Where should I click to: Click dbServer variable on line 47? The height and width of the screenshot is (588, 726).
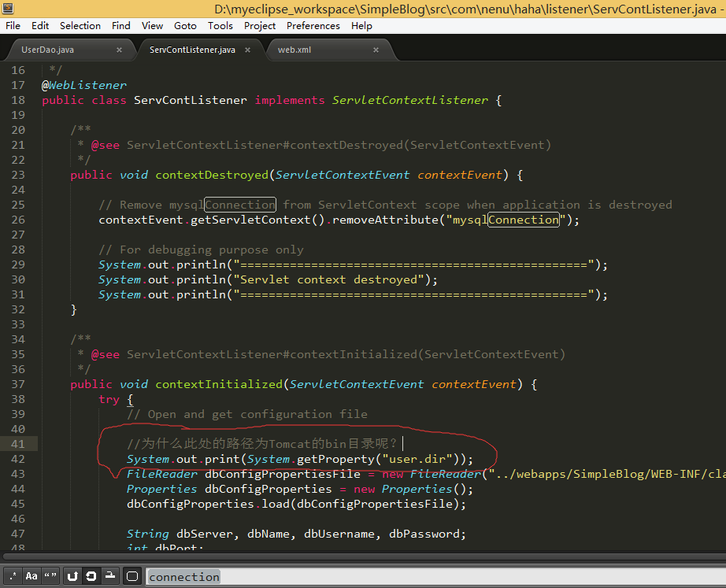point(205,534)
